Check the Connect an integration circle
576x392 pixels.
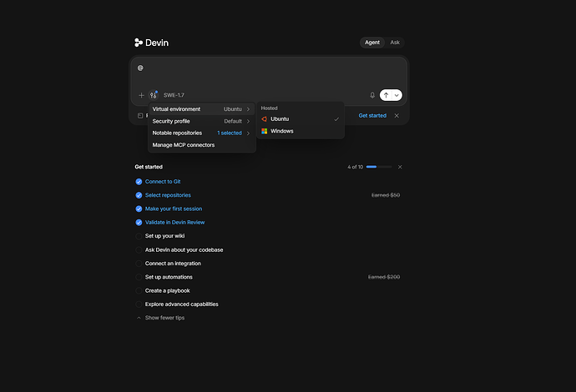tap(139, 264)
